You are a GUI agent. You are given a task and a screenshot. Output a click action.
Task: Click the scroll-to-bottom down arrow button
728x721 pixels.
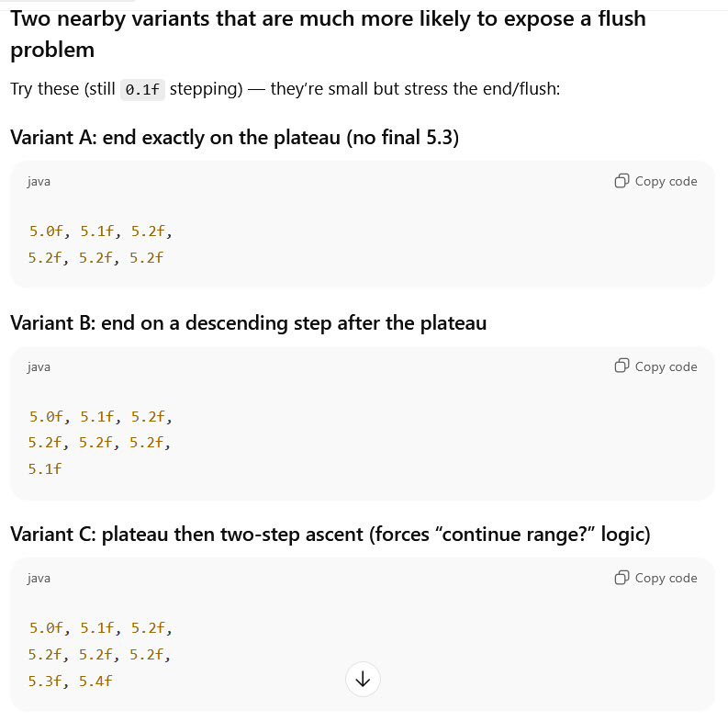[363, 679]
